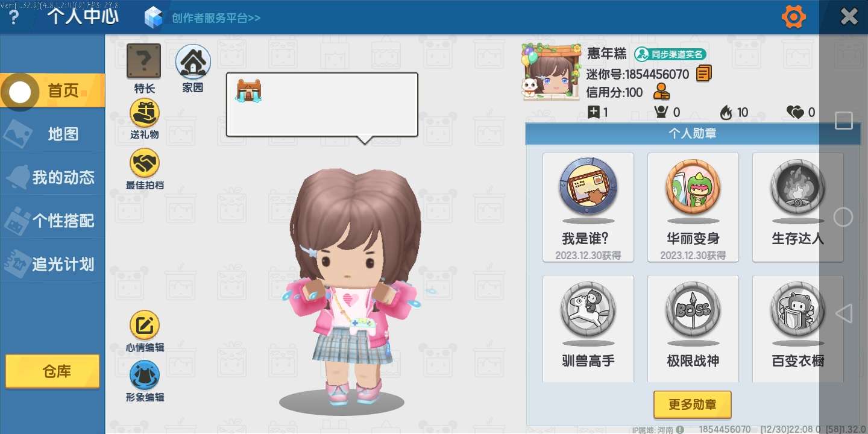
Task: Copy the 迷你号 using the clipboard icon
Action: (x=703, y=74)
